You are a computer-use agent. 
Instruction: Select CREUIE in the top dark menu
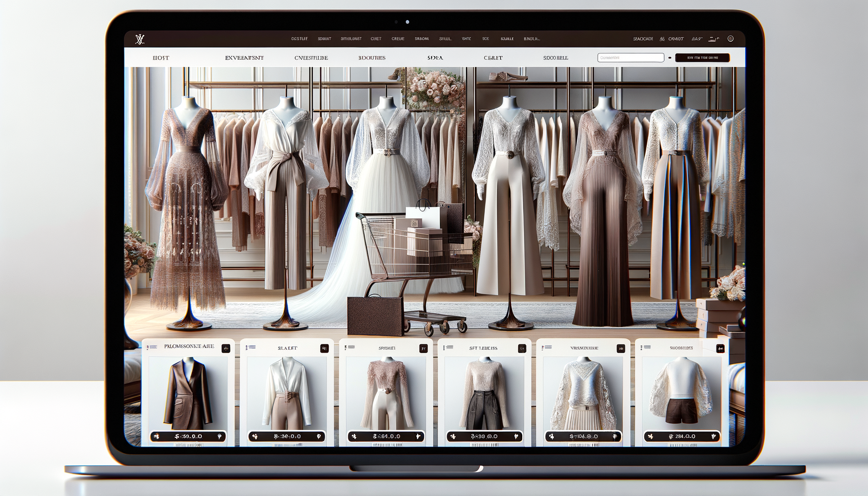[x=398, y=39]
